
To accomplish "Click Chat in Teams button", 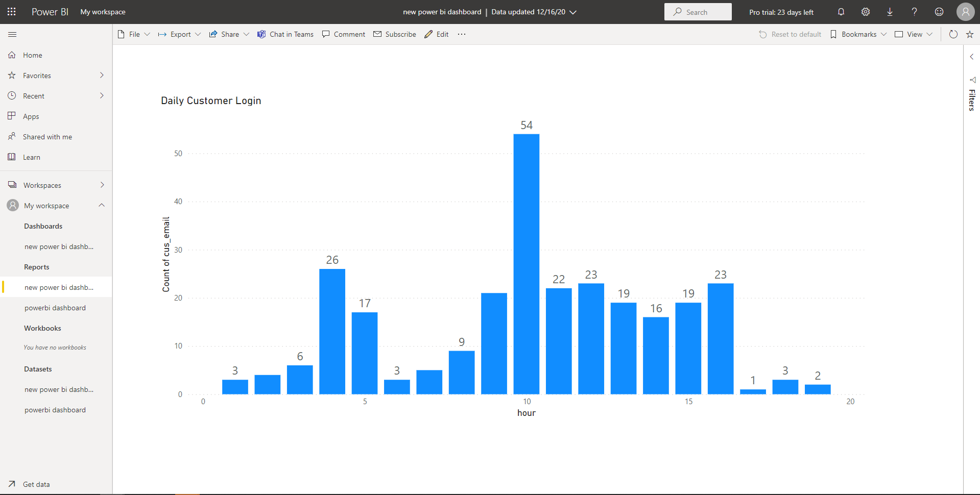I will (x=285, y=34).
